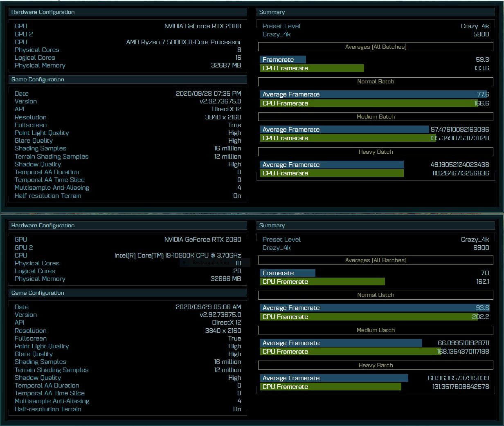Select the Intel Core i9-10900K CPU name
Image resolution: width=504 pixels, height=426 pixels.
coord(178,256)
